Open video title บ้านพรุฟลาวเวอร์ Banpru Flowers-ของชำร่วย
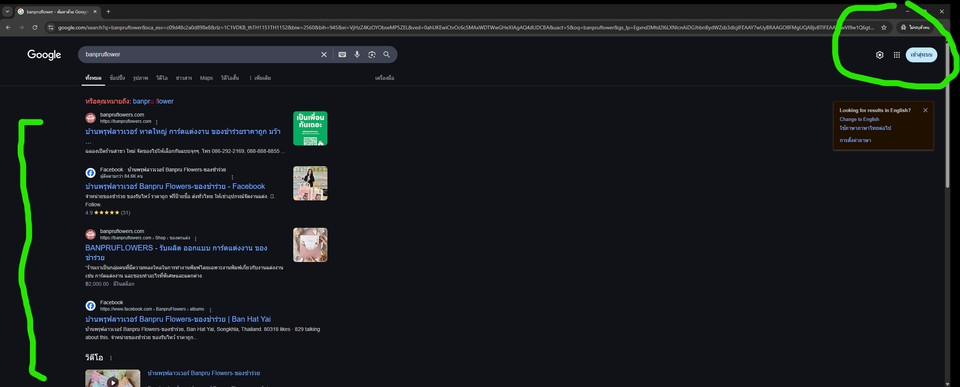960x387 pixels. pyautogui.click(x=204, y=373)
